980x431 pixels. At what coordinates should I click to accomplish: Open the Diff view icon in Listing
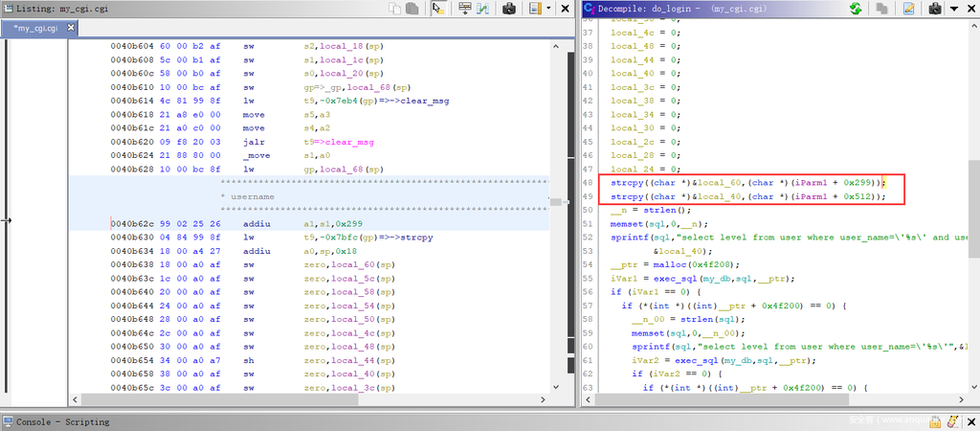483,9
